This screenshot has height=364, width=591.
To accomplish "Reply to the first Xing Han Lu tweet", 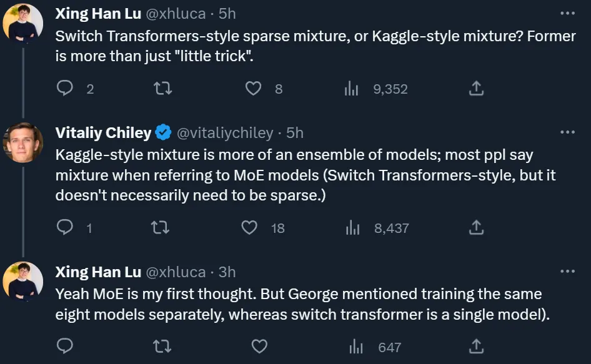I will (66, 89).
